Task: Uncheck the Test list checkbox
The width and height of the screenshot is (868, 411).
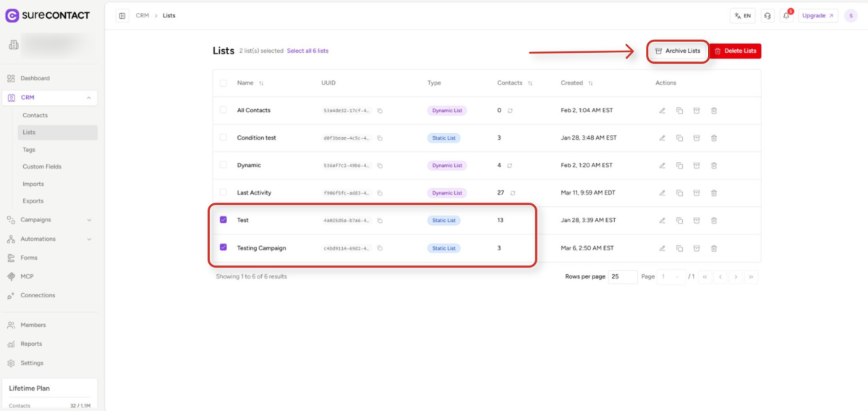Action: [223, 220]
